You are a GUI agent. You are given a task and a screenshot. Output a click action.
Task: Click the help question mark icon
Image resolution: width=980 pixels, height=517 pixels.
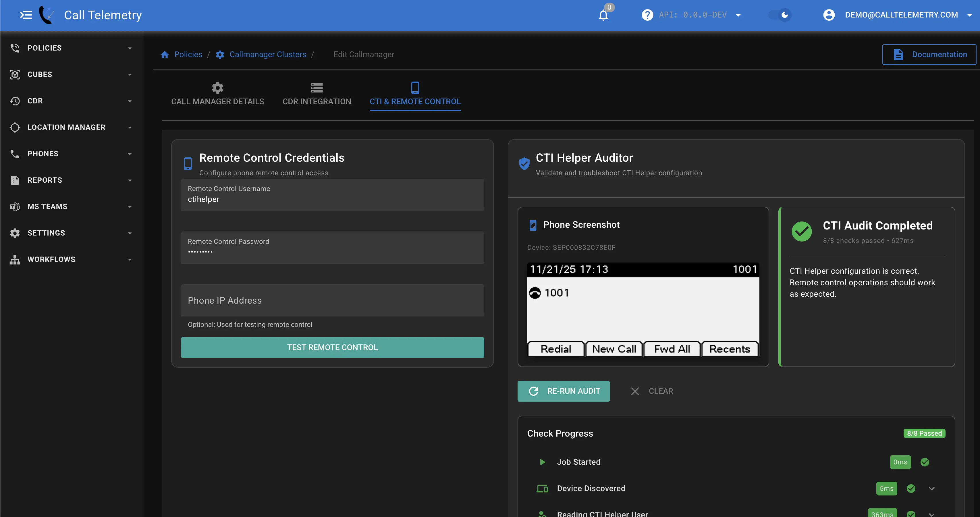pos(647,15)
